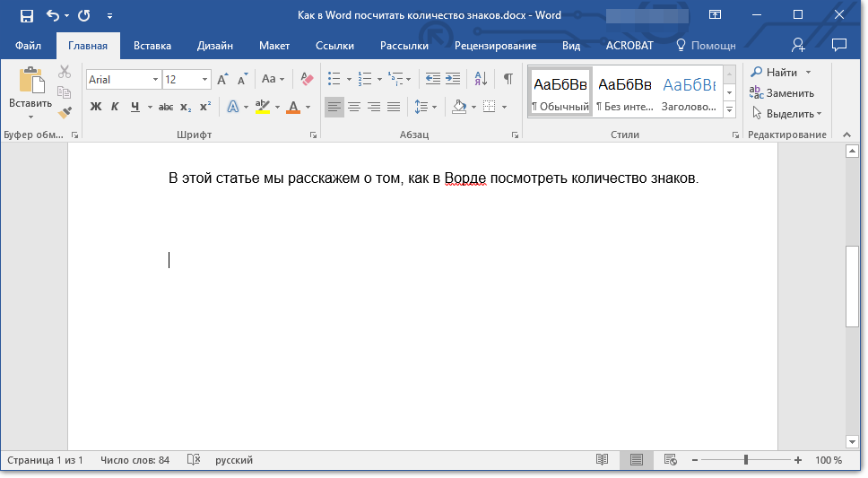Open the Рецензирование ribbon tab
Image resolution: width=868 pixels, height=478 pixels.
tap(495, 45)
